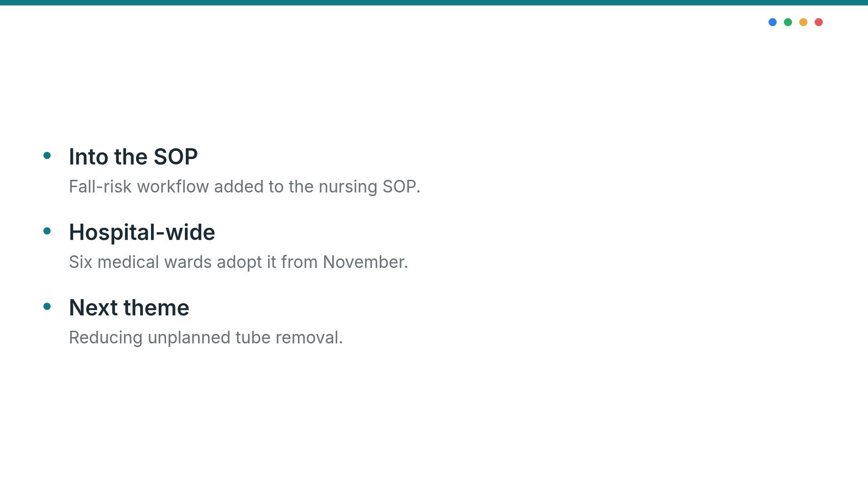Click the teal bar along the top edge
This screenshot has height=488, width=868.
[434, 3]
